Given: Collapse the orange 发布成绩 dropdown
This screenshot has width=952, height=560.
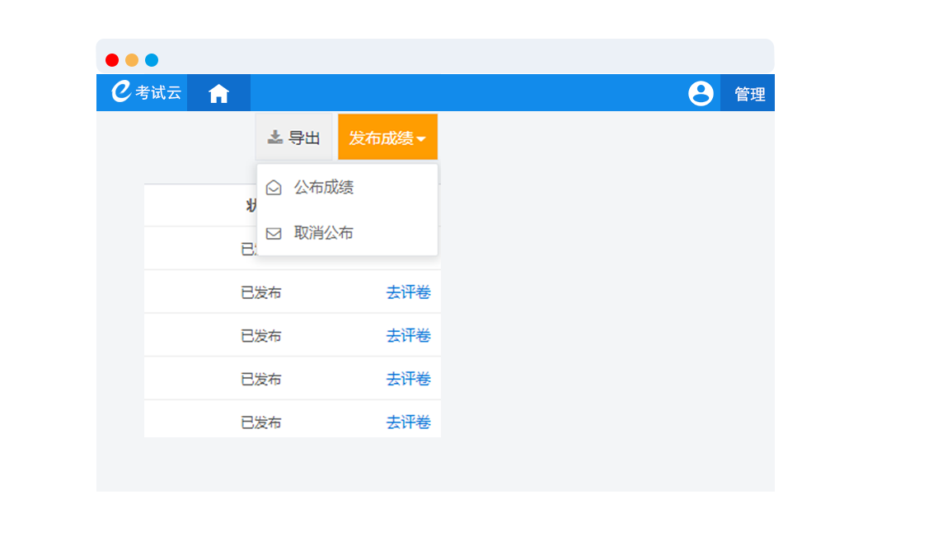Looking at the screenshot, I should 387,138.
